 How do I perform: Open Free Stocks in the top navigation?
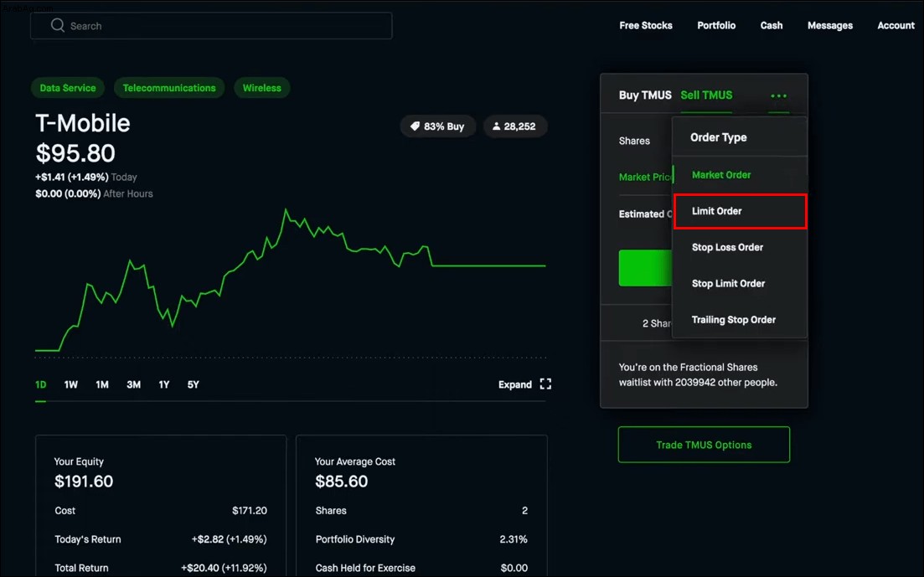pos(646,25)
